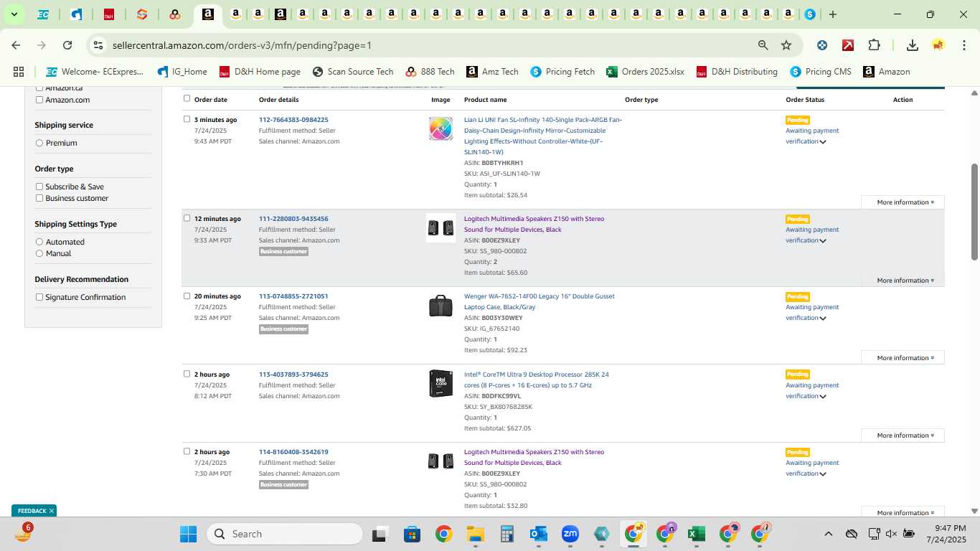Open Outlook from the taskbar
This screenshot has height=551, width=980.
pyautogui.click(x=538, y=534)
